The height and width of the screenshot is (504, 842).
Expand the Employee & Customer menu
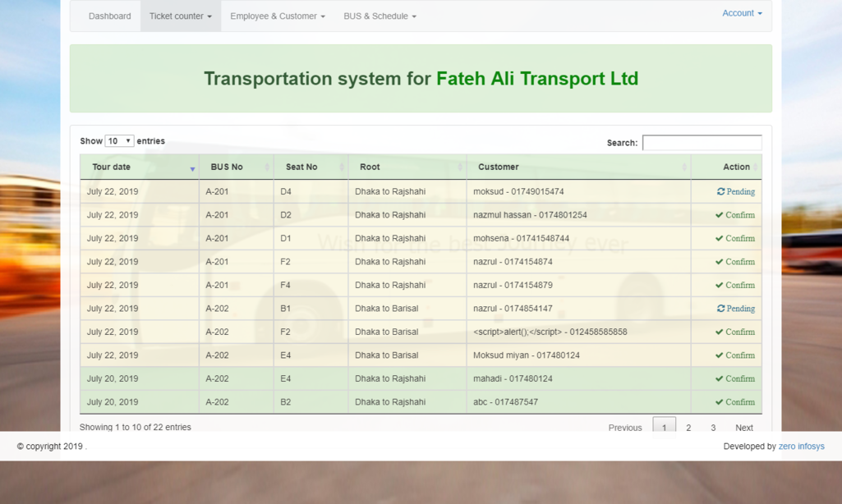click(277, 16)
